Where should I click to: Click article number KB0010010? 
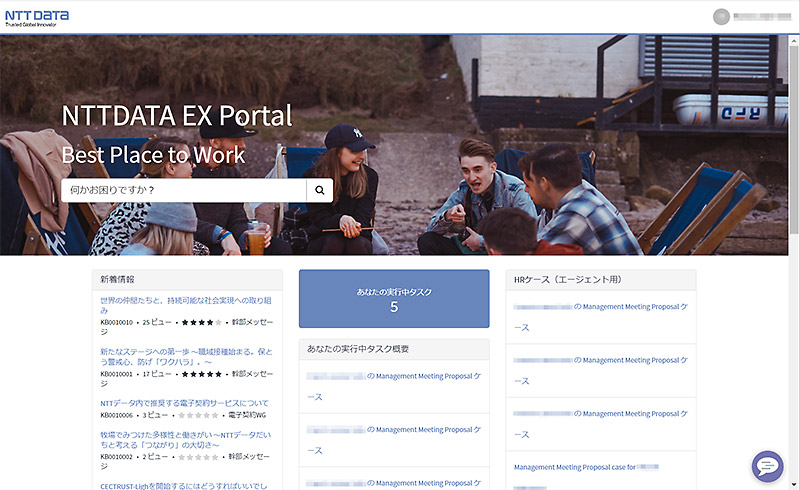(116, 323)
